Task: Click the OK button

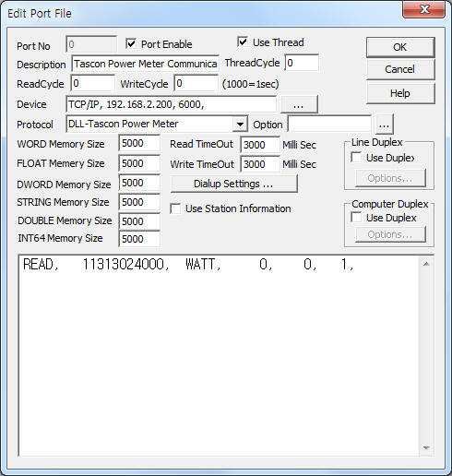Action: point(400,47)
